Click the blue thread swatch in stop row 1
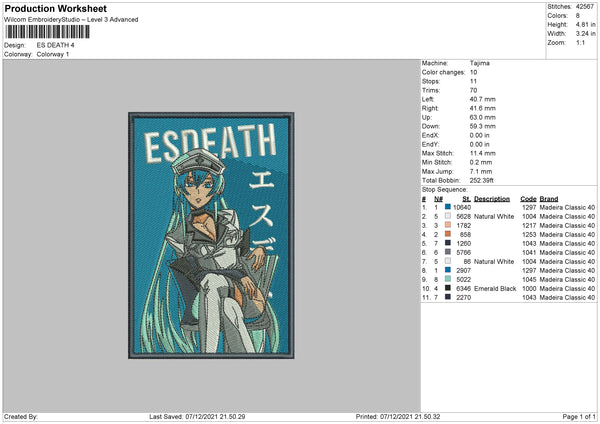 [x=448, y=207]
